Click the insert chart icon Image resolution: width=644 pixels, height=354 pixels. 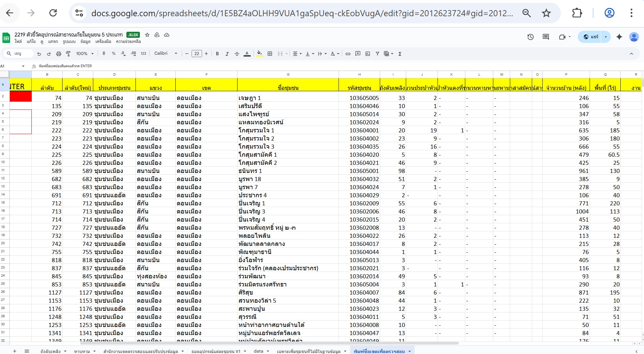click(368, 54)
